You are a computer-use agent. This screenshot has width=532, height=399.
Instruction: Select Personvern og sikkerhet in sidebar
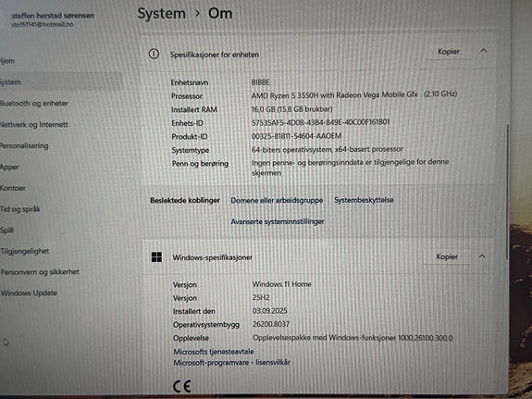pos(40,271)
